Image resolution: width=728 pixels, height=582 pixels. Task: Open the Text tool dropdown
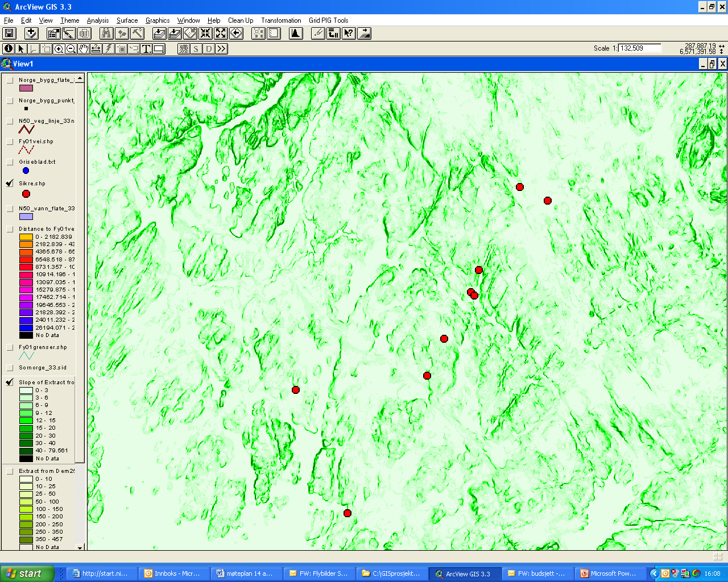(146, 49)
